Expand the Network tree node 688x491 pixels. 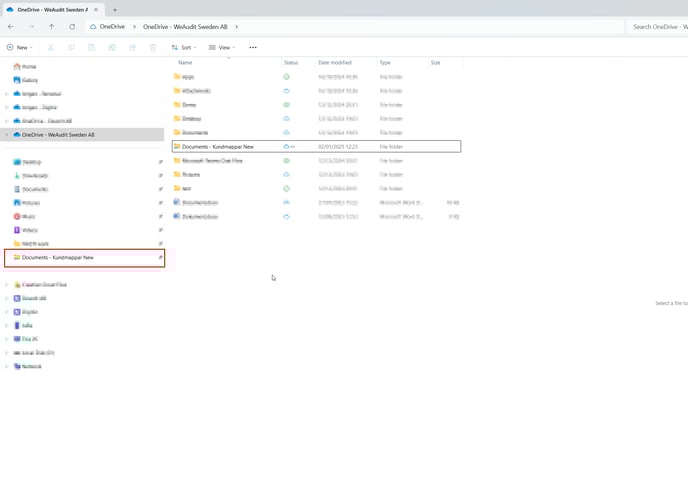tap(7, 366)
